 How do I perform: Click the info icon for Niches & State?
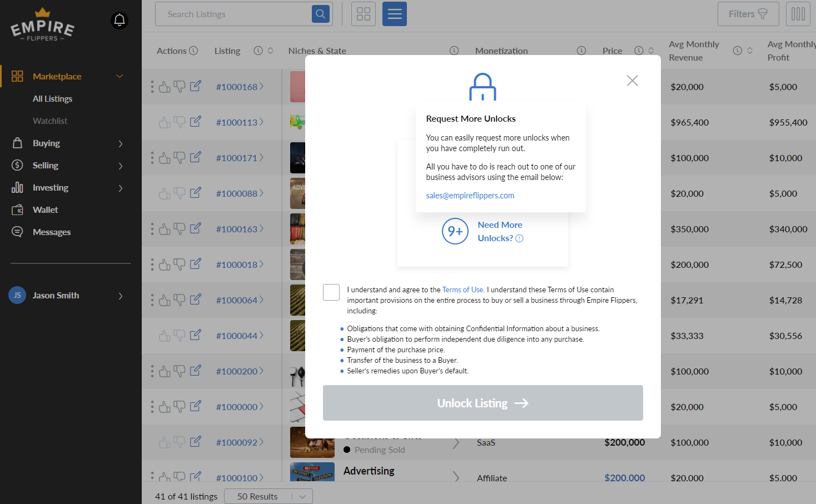pyautogui.click(x=454, y=51)
